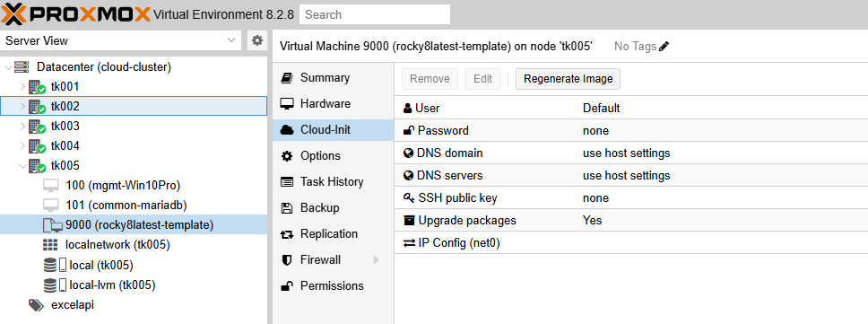Image resolution: width=868 pixels, height=324 pixels.
Task: Click the tk001 node icon
Action: point(37,88)
